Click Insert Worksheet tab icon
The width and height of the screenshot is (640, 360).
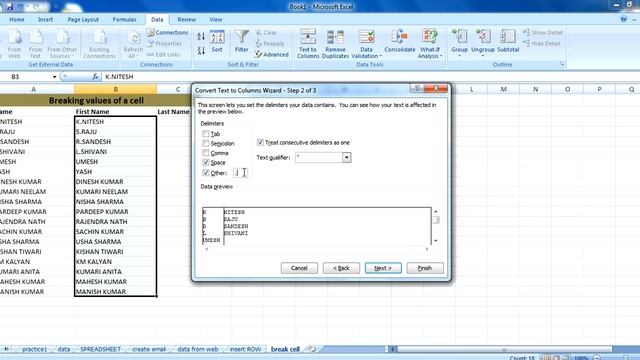[x=313, y=349]
